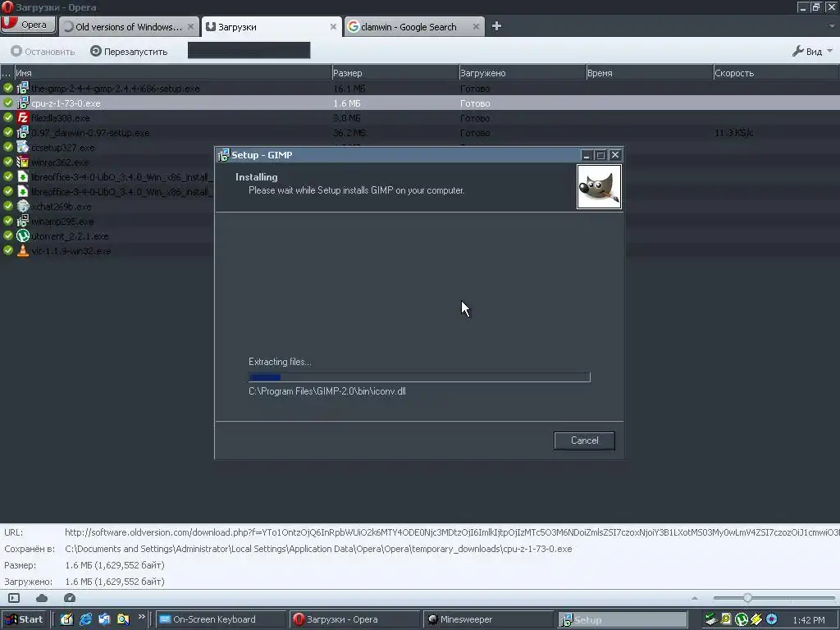Expand quick launch overflow chevron
Viewport: 840px width, 630px height.
141,617
